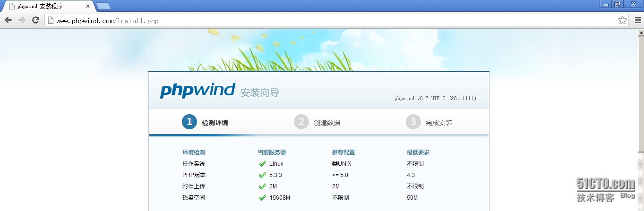Select step 3 完成安装

429,122
